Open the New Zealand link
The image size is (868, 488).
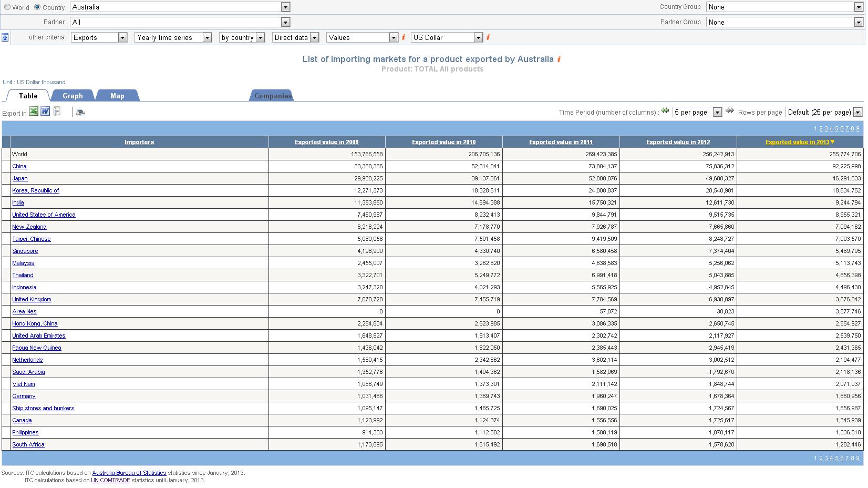coord(29,227)
